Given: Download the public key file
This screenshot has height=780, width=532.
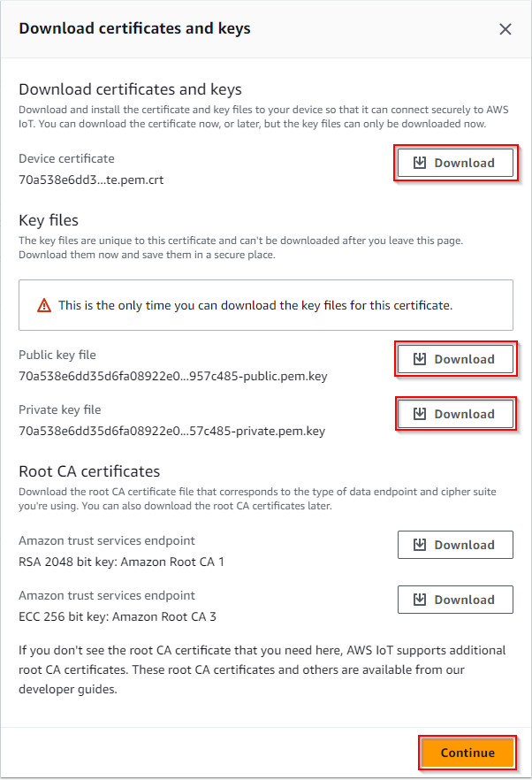Looking at the screenshot, I should 455,359.
